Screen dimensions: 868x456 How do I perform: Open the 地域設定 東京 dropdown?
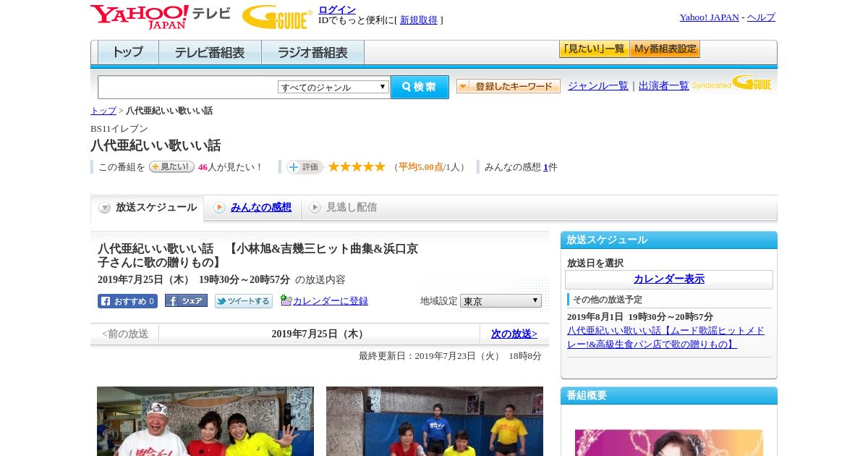coord(501,300)
